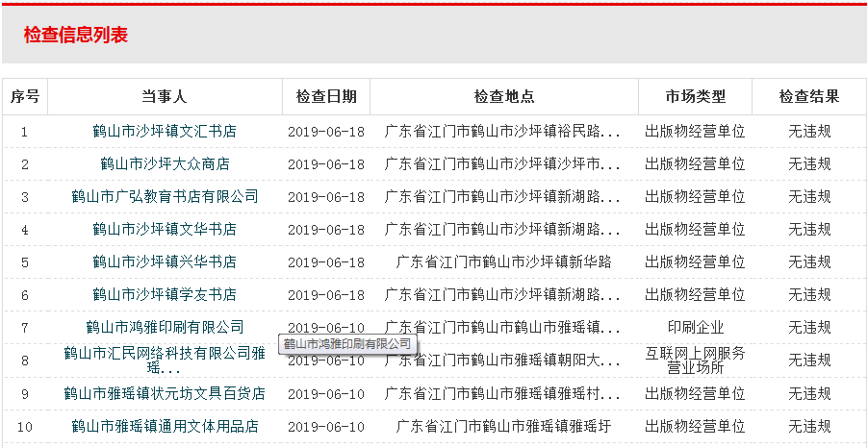
Task: Click the 检查结果 column header
Action: pyautogui.click(x=809, y=97)
